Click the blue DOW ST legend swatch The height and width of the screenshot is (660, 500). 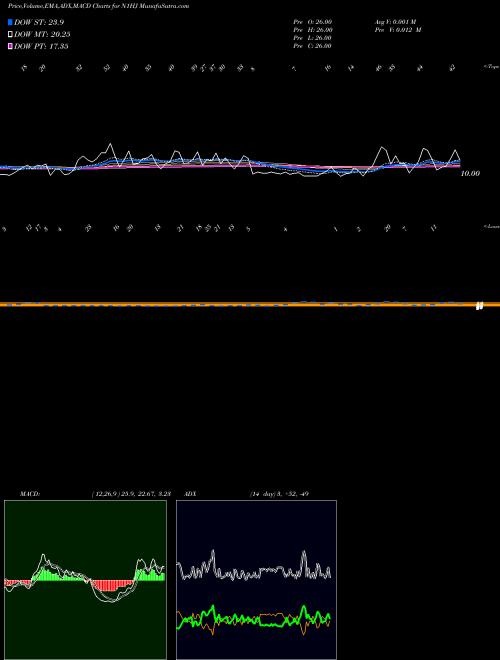[11, 22]
